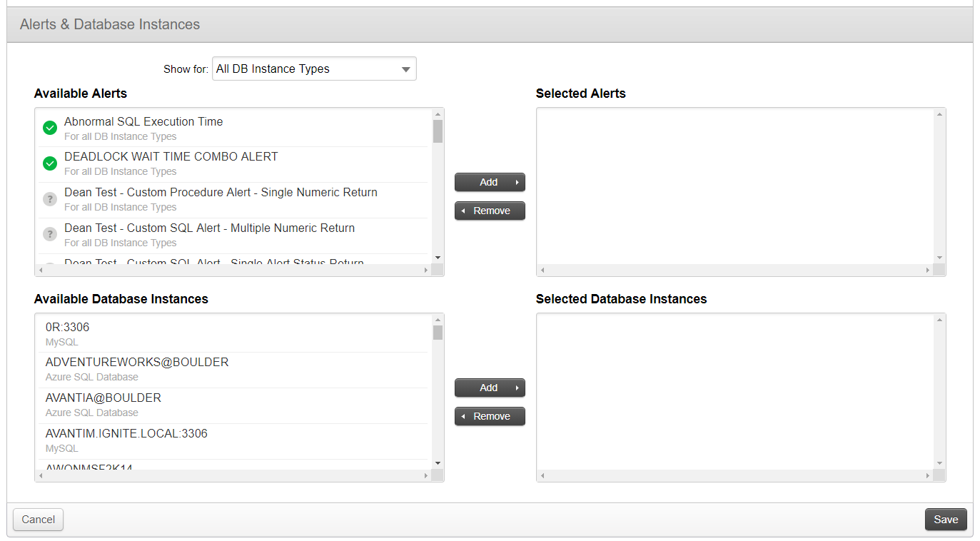
Task: Click gray question icon beside Multiple Numeric Return alert
Action: (50, 234)
